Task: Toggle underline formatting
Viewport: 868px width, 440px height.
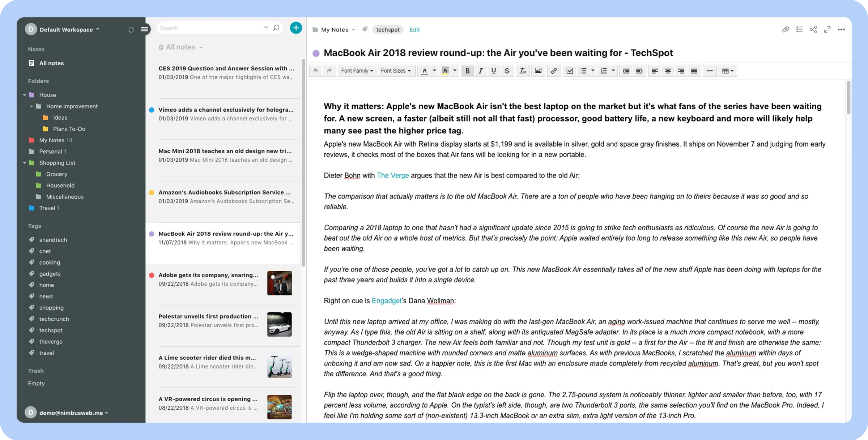Action: (493, 71)
